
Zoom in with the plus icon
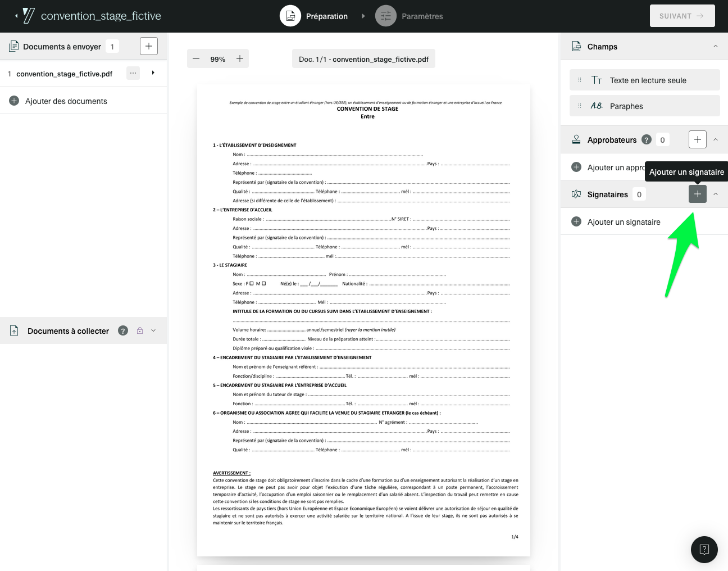click(x=240, y=58)
